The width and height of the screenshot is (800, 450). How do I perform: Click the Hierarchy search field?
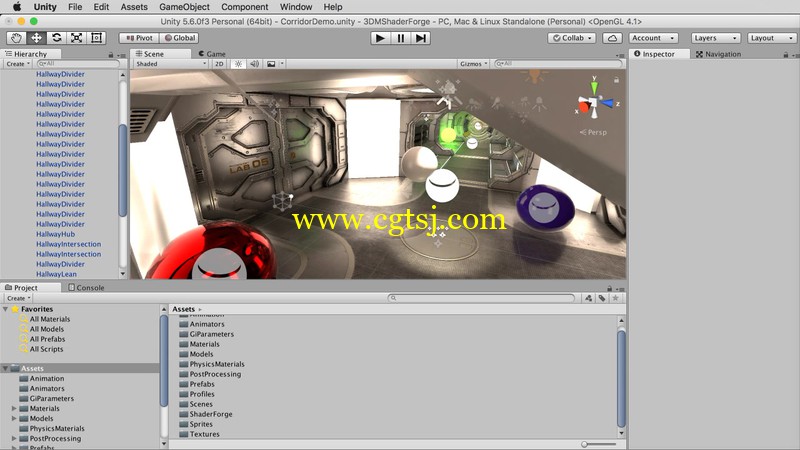pos(79,64)
